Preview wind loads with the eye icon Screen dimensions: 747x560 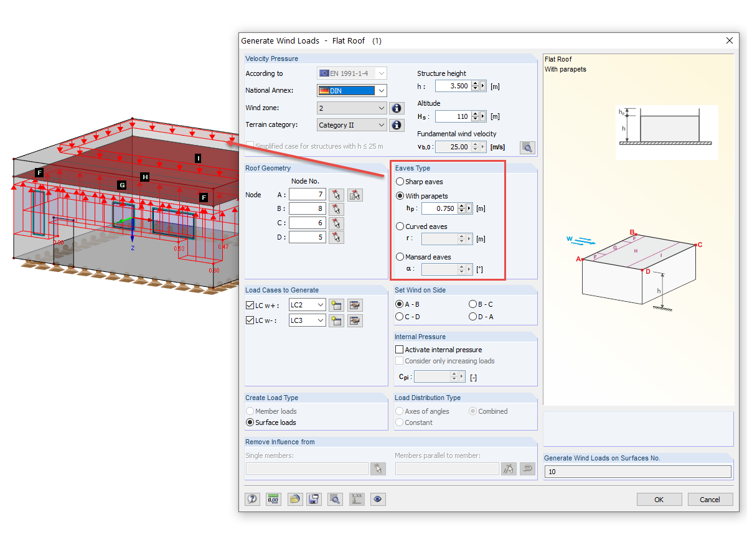point(377,499)
